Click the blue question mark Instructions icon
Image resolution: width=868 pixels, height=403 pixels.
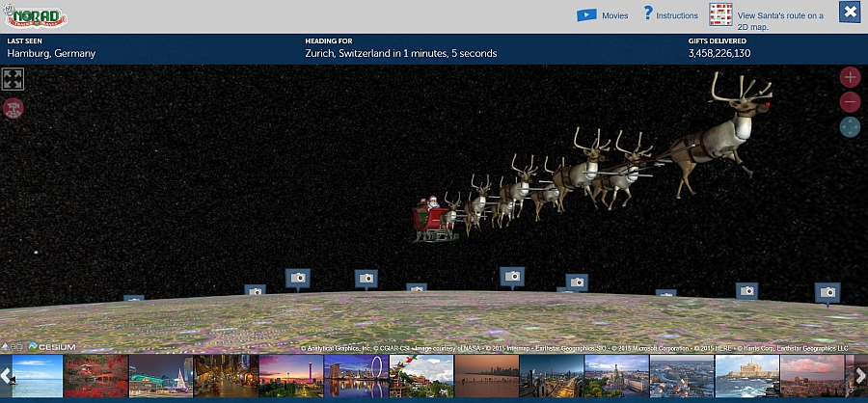point(648,13)
